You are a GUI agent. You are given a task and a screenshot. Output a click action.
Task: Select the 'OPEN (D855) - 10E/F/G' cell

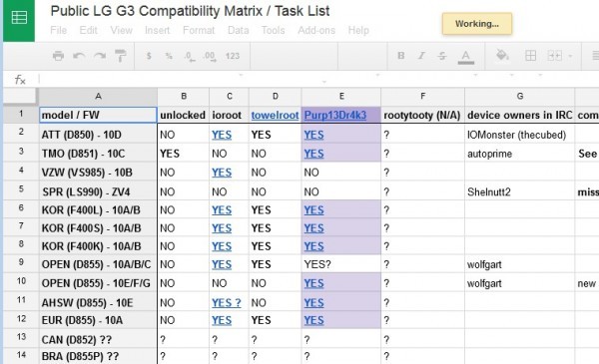(x=98, y=283)
